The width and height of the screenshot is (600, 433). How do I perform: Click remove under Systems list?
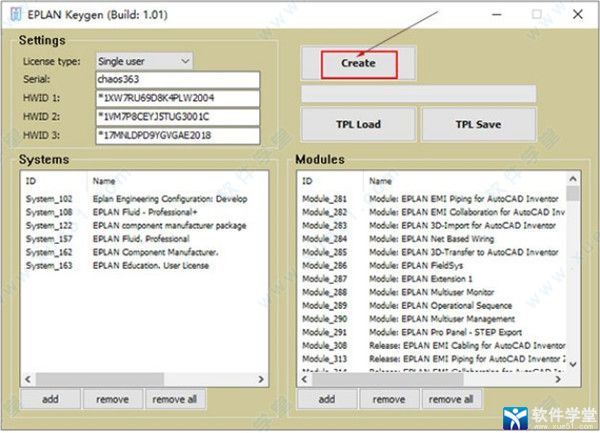click(x=112, y=399)
